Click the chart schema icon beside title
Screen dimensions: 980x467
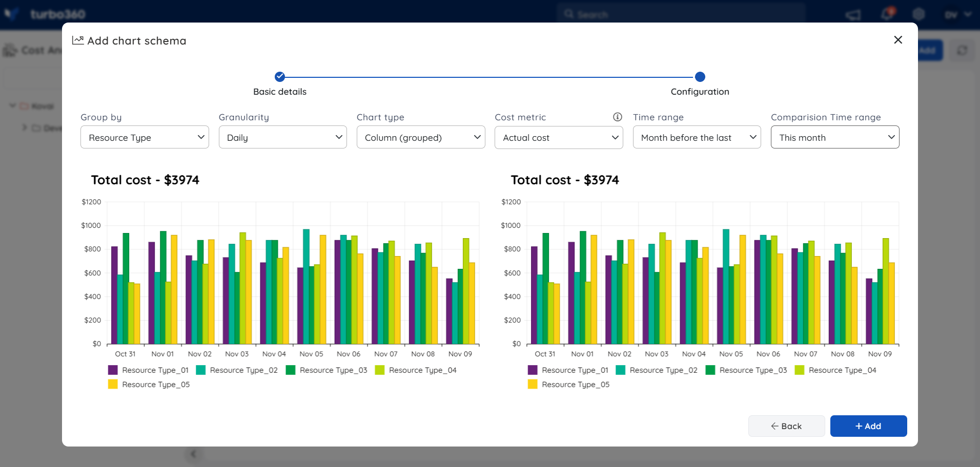[x=78, y=40]
